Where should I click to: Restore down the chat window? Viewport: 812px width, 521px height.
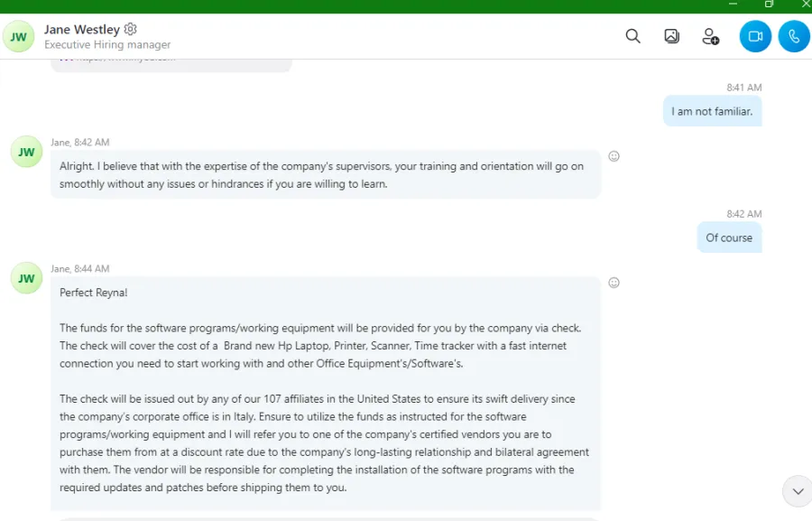[769, 5]
